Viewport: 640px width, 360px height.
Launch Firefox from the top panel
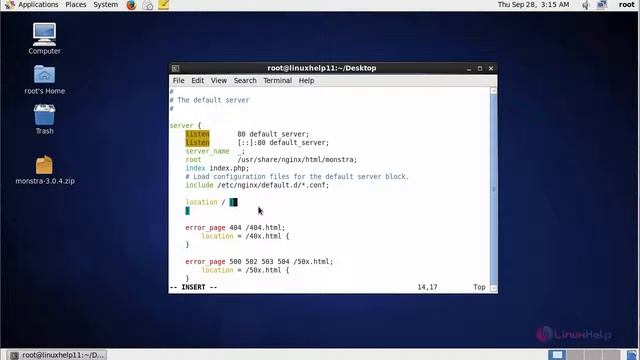pyautogui.click(x=131, y=5)
